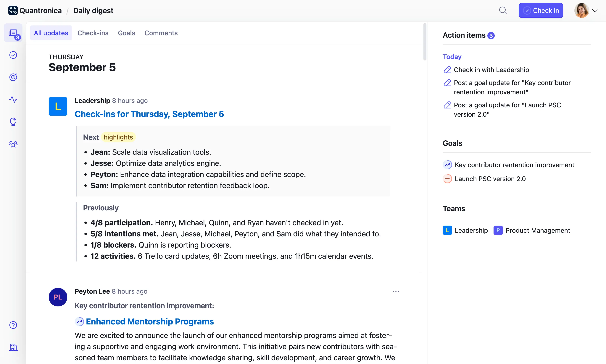The width and height of the screenshot is (606, 364).
Task: Open Check-ins for Thursday, September 5 link
Action: coord(149,114)
